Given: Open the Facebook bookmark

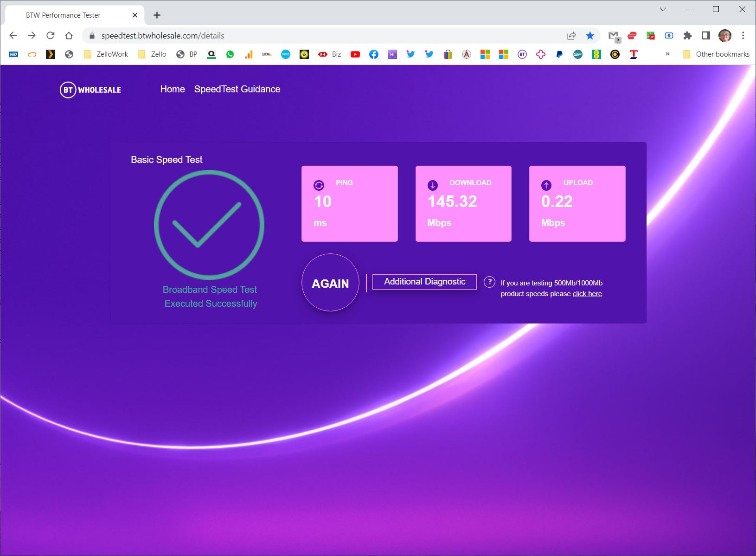Looking at the screenshot, I should click(374, 54).
